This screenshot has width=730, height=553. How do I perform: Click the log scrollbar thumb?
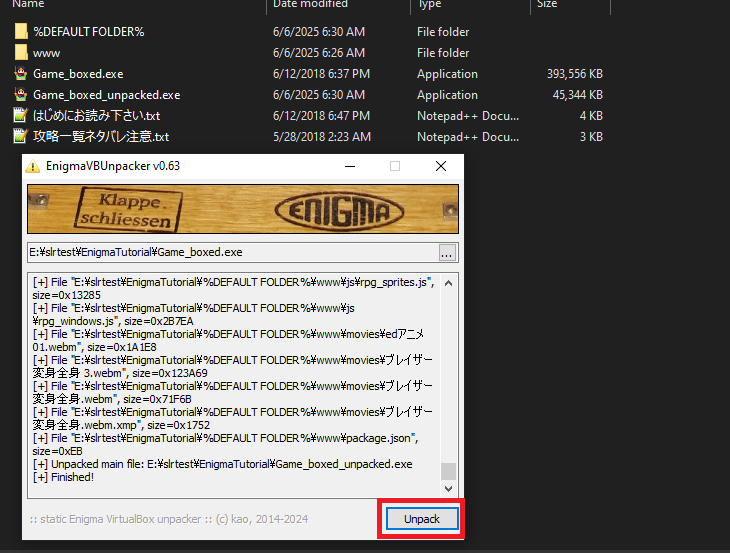(448, 471)
